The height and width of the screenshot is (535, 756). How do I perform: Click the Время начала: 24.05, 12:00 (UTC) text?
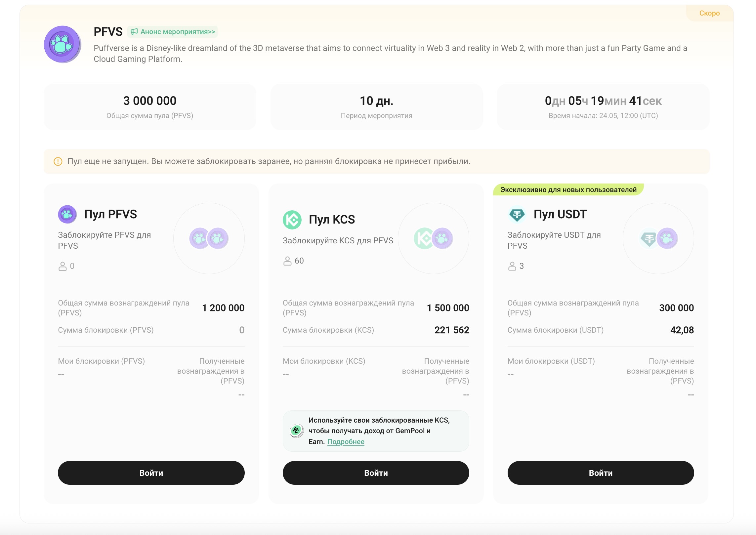pos(603,116)
